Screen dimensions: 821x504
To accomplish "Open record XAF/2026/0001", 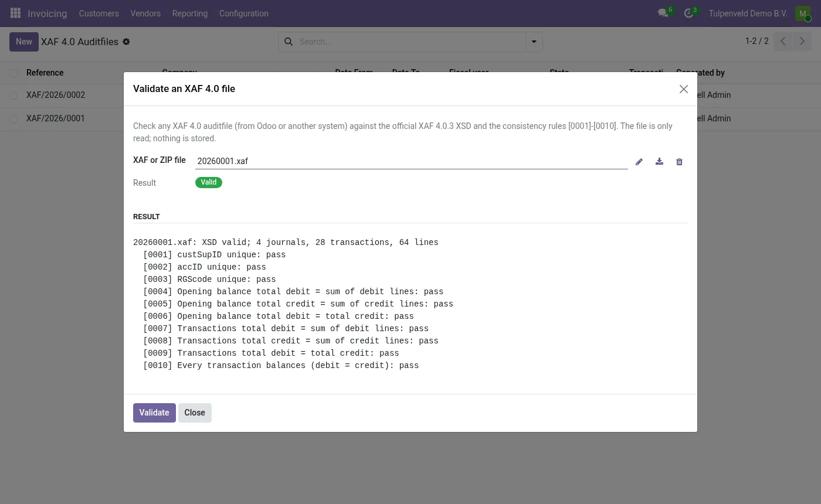I will coord(56,118).
